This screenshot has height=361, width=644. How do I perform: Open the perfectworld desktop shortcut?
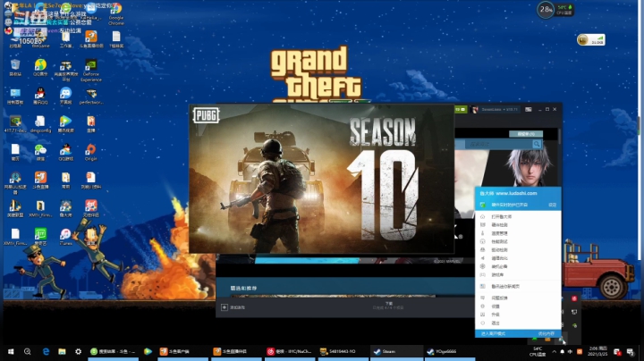click(x=90, y=96)
